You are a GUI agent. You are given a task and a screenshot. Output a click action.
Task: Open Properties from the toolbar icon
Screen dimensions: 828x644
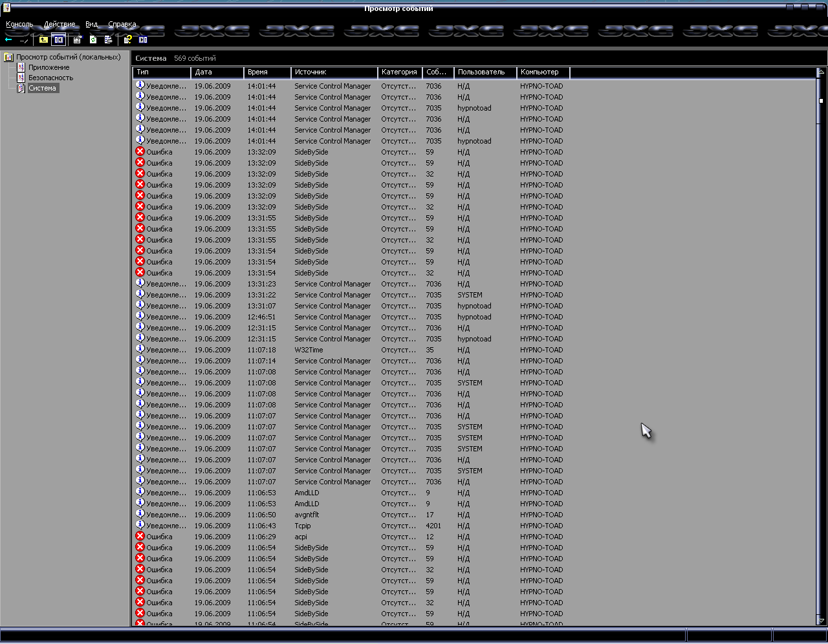77,40
